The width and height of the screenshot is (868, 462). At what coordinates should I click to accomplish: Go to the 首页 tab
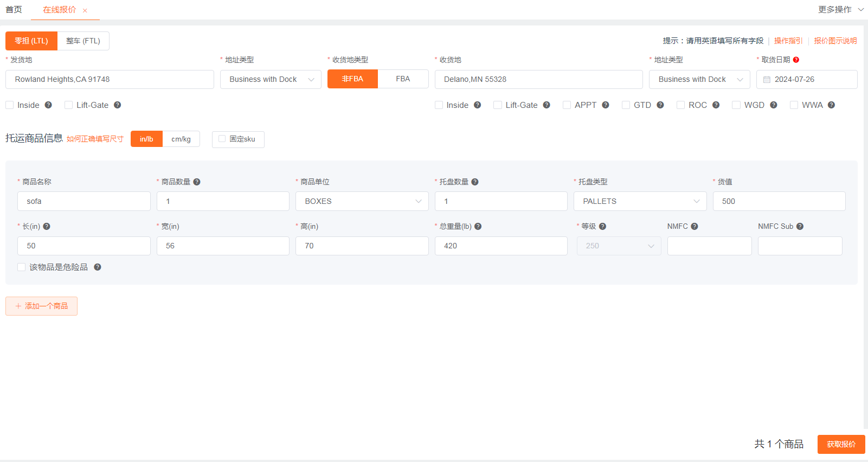click(x=14, y=10)
